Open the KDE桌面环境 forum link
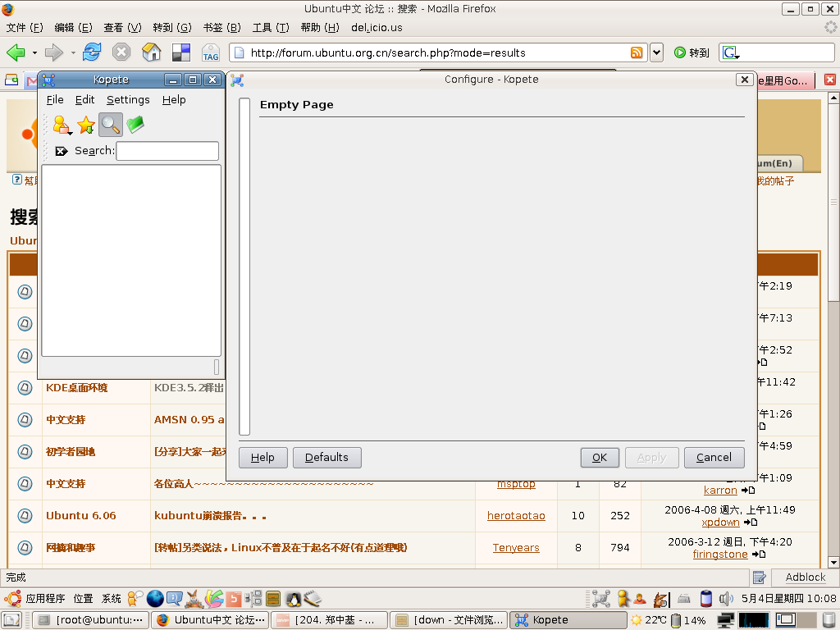Image resolution: width=840 pixels, height=630 pixels. tap(76, 388)
